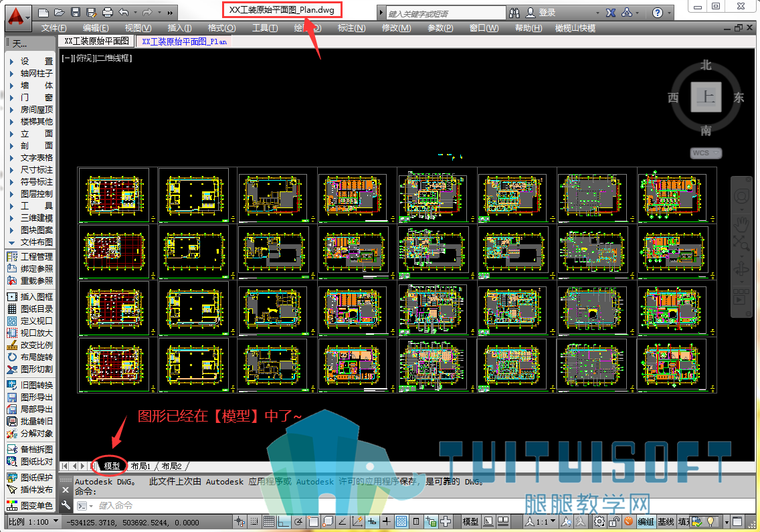This screenshot has width=760, height=532.
Task: Click the Print (plot) icon
Action: pos(108,12)
